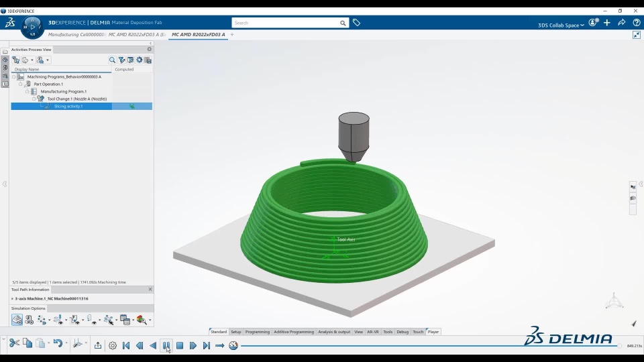Collapse Manufacturing Program.1 tree node

[x=27, y=92]
